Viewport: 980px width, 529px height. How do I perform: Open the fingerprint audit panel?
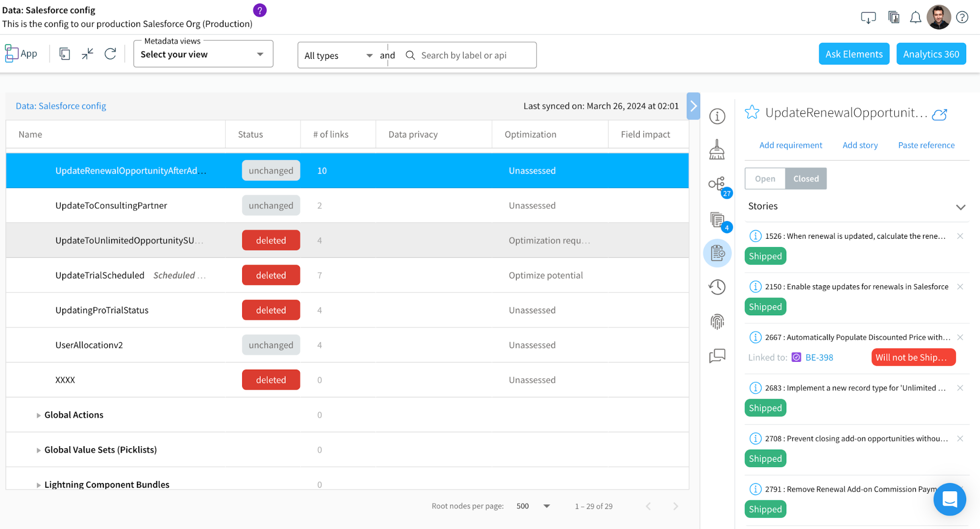coord(717,321)
